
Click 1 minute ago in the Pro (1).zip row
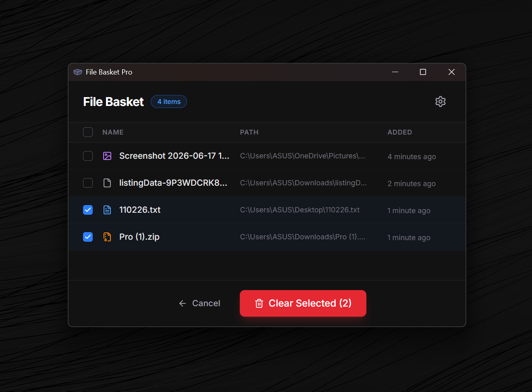click(x=409, y=238)
